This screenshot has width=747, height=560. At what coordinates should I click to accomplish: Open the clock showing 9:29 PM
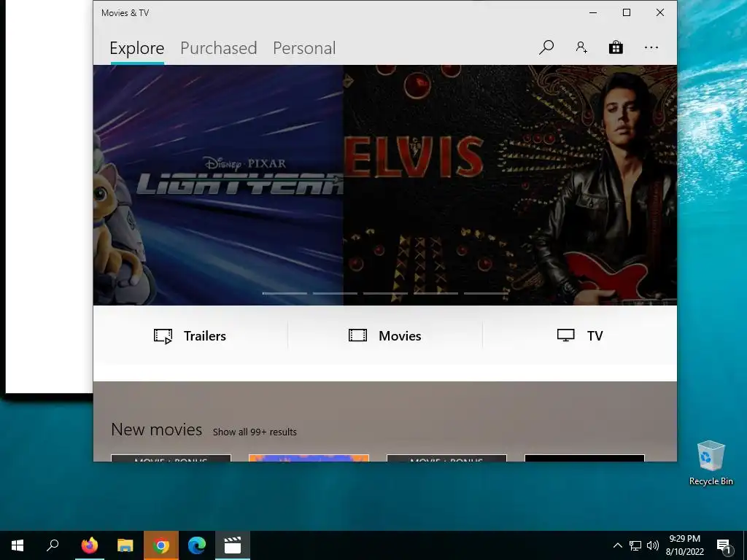click(684, 545)
